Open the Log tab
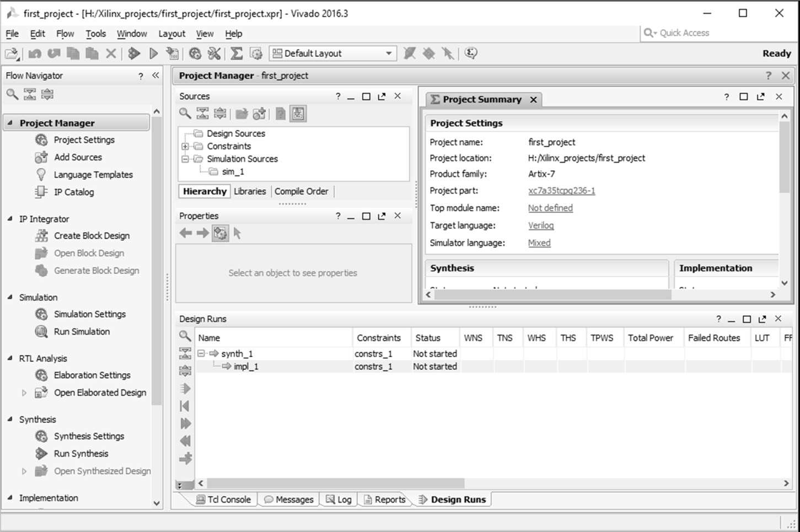800x532 pixels. click(339, 499)
